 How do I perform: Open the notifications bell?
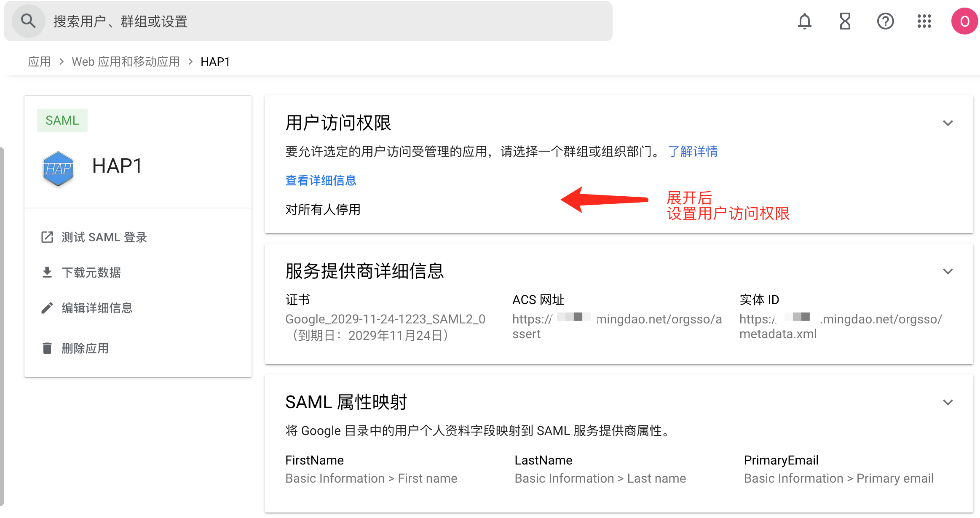[804, 21]
